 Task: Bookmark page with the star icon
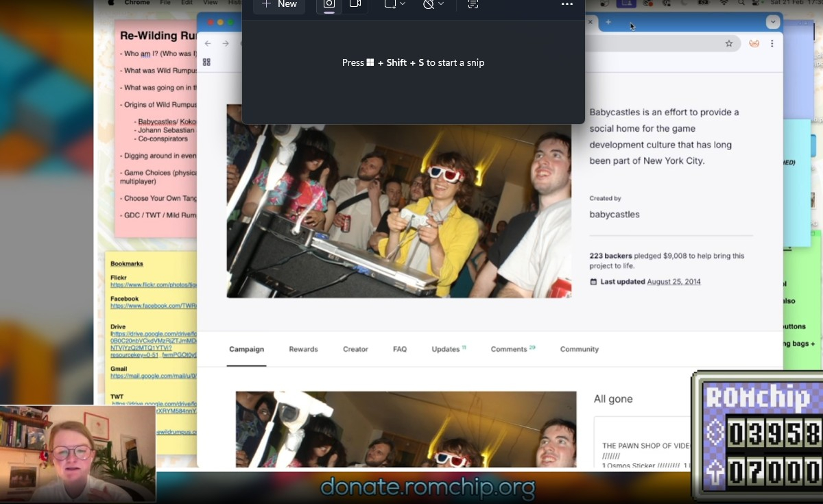(729, 43)
